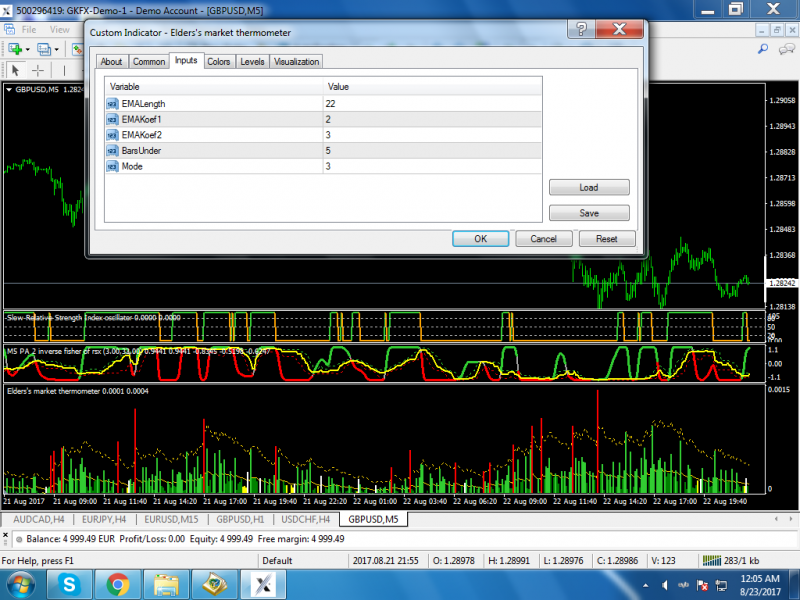
Task: Click the volume speaker tray icon
Action: tap(665, 585)
